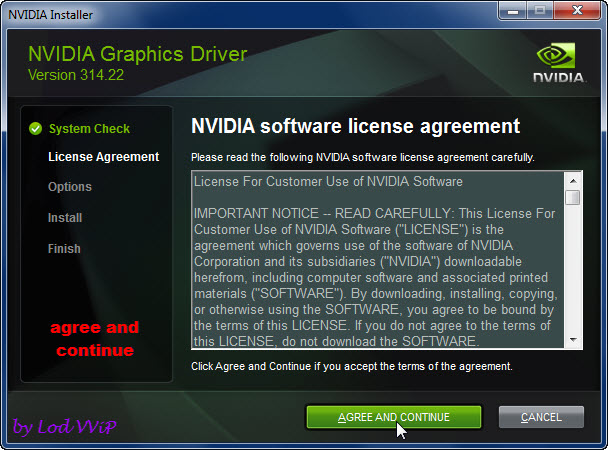Screen dimensions: 608x450
Task: Select the Finish step in sidebar
Action: click(x=64, y=248)
